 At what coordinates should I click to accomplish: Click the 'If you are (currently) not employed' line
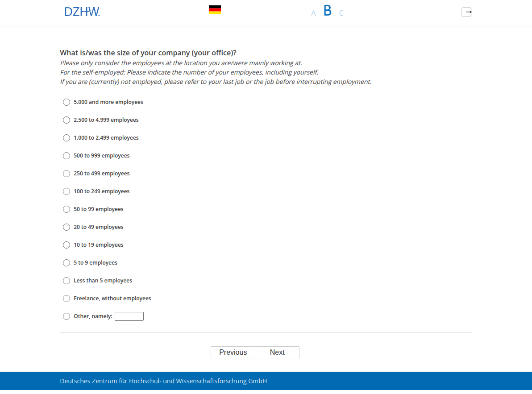216,82
